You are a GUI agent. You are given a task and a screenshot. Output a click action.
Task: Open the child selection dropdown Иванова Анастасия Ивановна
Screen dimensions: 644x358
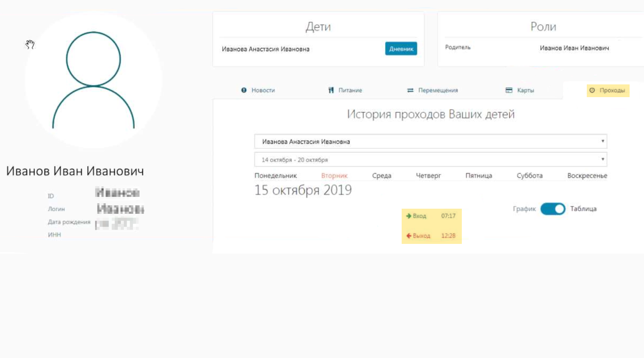click(430, 141)
